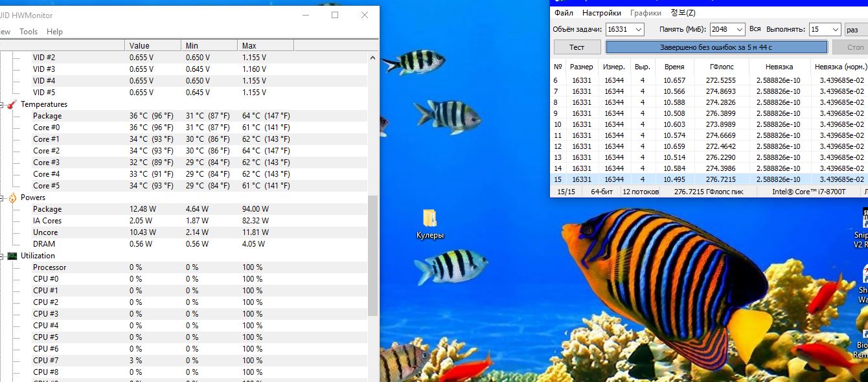Select the Uncore power row
This screenshot has width=868, height=382.
click(183, 232)
